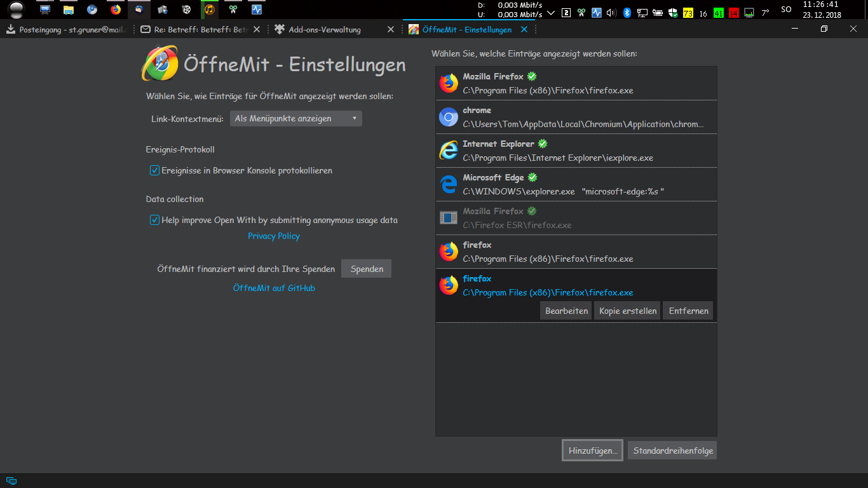Screen dimensions: 868x488
Task: Click the Microsoft Edge entry icon
Action: click(449, 184)
